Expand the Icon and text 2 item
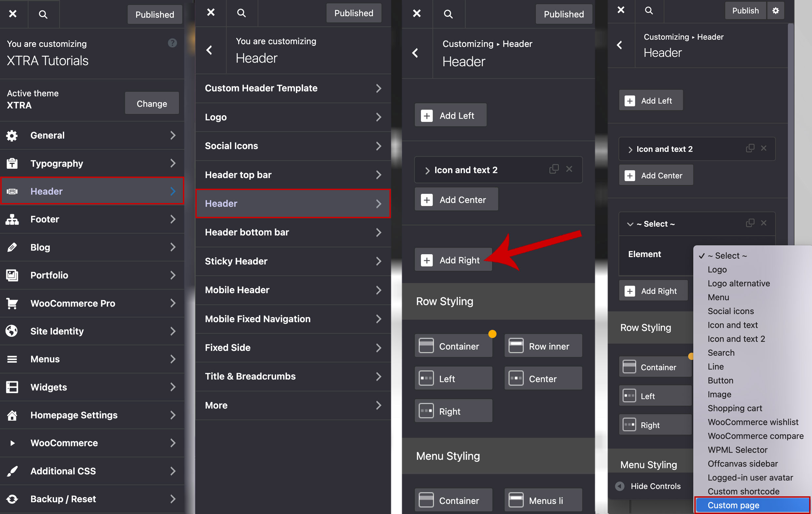 [427, 170]
